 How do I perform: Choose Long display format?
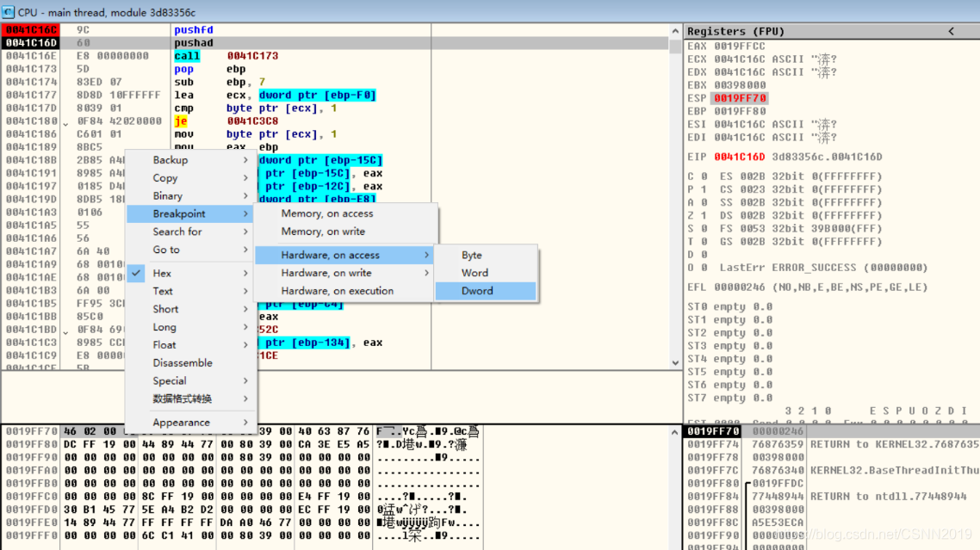(191, 327)
